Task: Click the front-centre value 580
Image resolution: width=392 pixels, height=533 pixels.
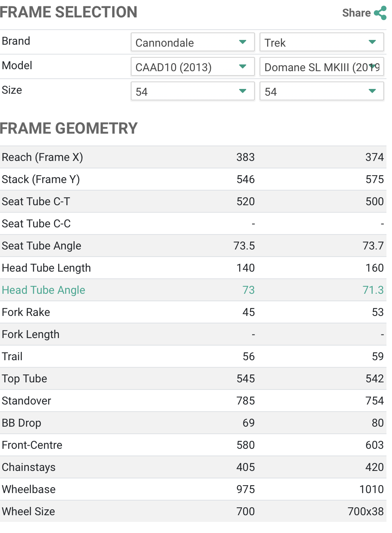Action: coord(245,445)
